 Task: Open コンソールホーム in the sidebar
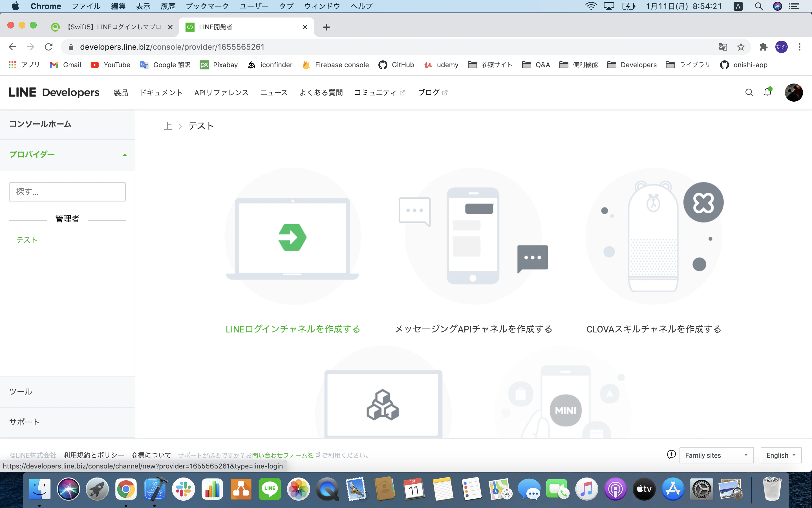pyautogui.click(x=40, y=124)
